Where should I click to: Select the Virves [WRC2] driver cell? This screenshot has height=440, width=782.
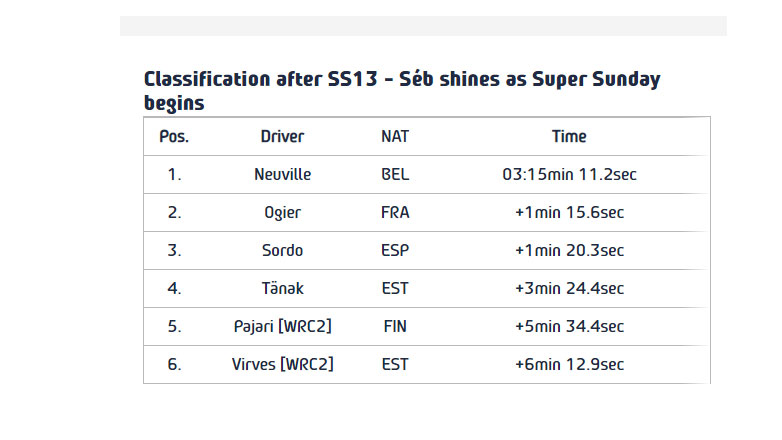click(282, 364)
